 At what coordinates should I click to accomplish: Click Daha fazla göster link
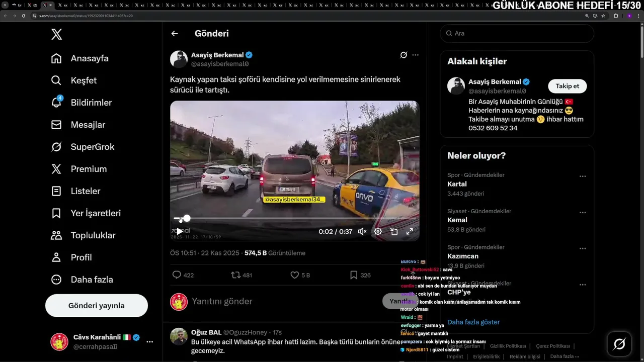[x=473, y=322]
